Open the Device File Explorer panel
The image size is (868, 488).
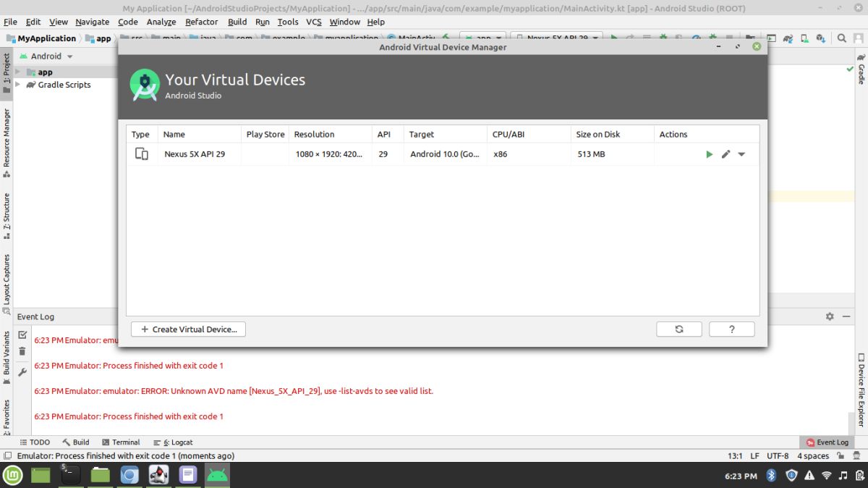click(x=861, y=390)
